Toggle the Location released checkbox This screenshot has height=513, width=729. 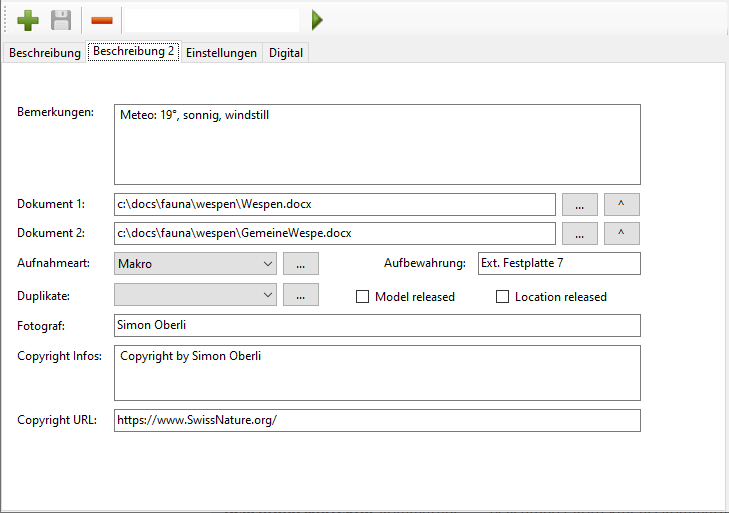[503, 297]
